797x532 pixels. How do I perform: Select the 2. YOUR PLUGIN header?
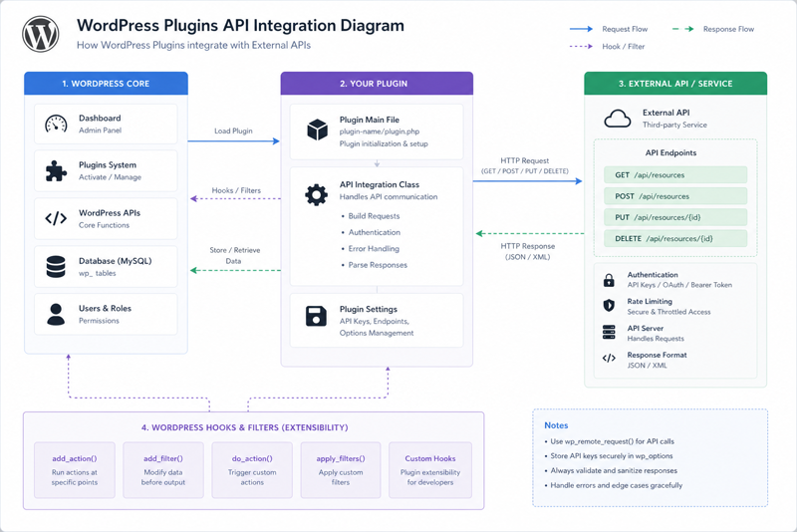377,84
